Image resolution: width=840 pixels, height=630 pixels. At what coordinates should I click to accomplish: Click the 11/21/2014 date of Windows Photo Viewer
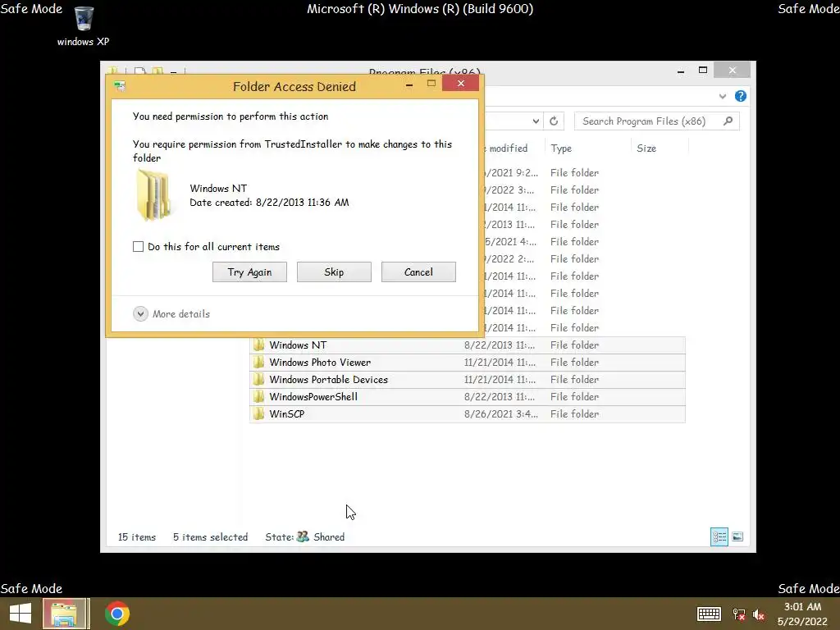coord(500,363)
